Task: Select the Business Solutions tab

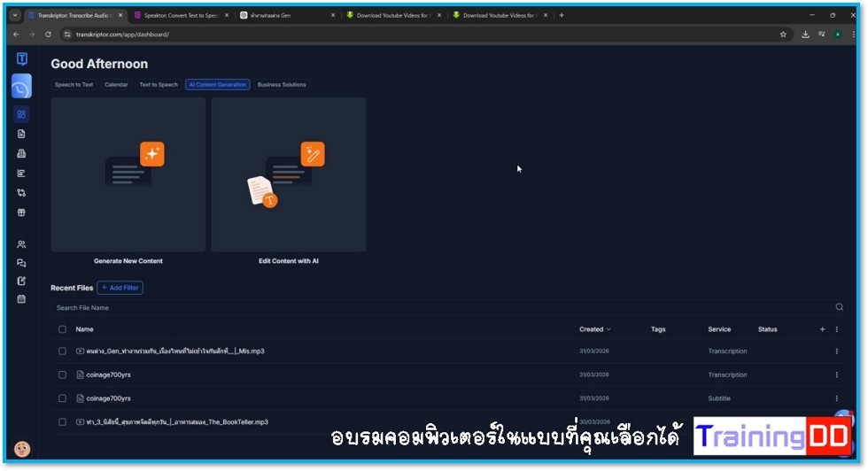Action: click(282, 85)
